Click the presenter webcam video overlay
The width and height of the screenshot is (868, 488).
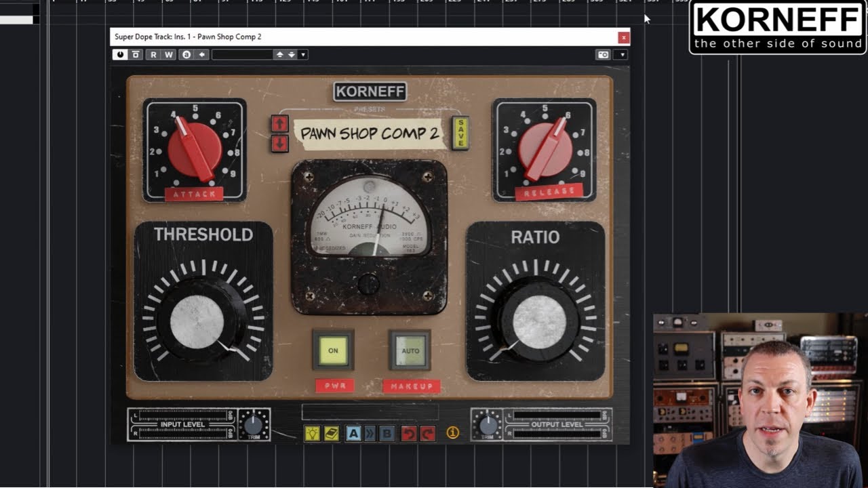[760, 400]
